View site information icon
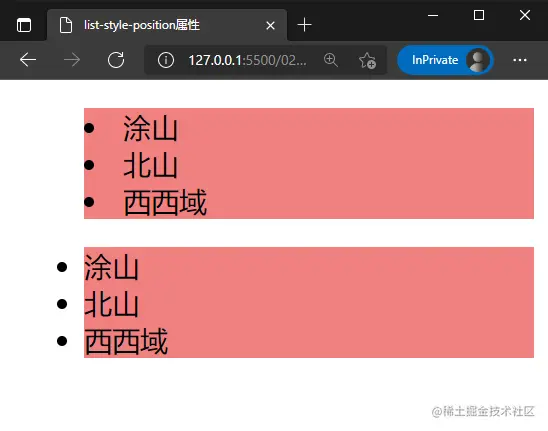Screen dimensions: 548x431 click(x=166, y=60)
